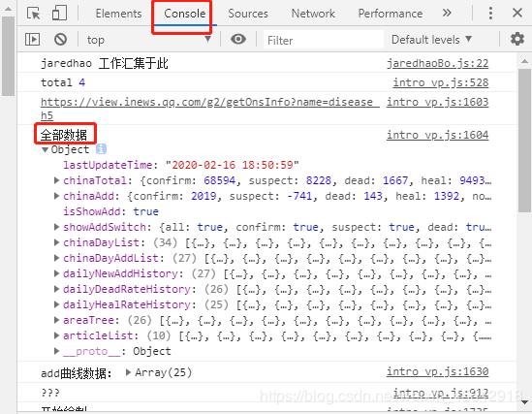This screenshot has width=532, height=414.
Task: Click the console scrollbar up arrow
Action: 524,61
